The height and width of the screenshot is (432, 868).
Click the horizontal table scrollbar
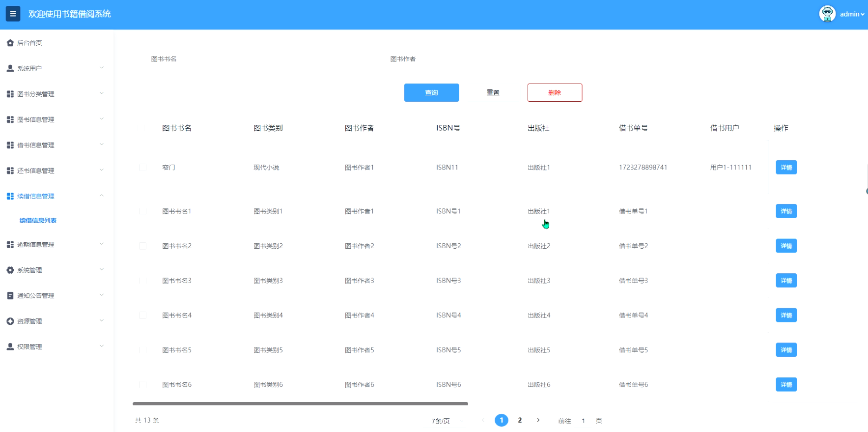tap(300, 403)
